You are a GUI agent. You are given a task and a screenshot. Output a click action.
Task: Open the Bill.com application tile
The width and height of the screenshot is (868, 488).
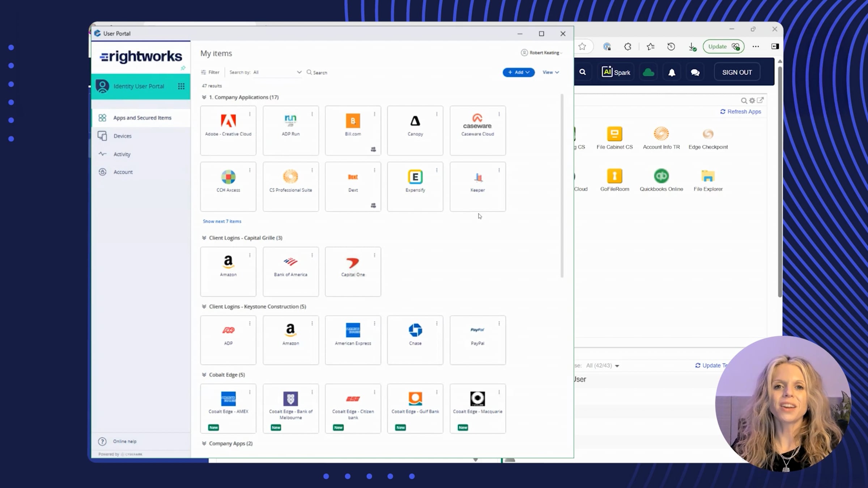(x=353, y=130)
